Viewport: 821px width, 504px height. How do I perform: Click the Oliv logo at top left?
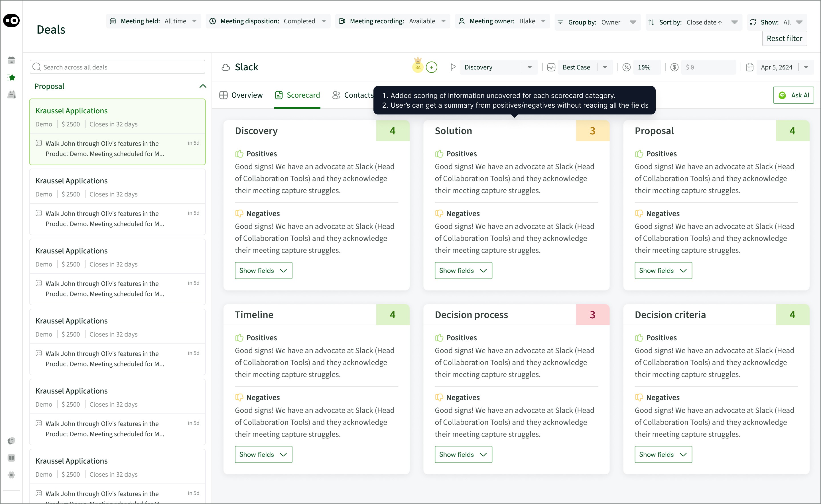coord(11,21)
